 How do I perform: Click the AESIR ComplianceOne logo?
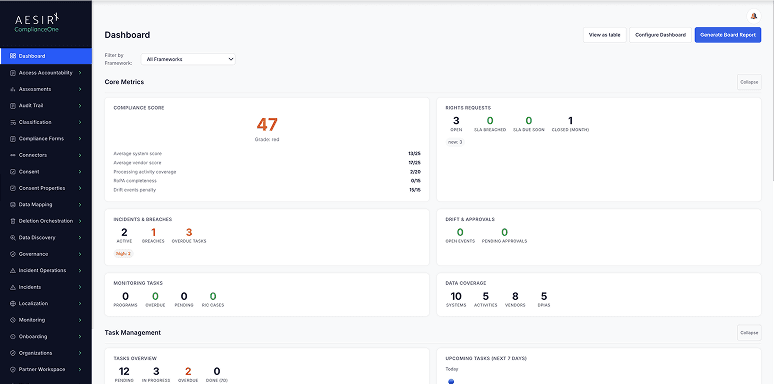pos(37,23)
